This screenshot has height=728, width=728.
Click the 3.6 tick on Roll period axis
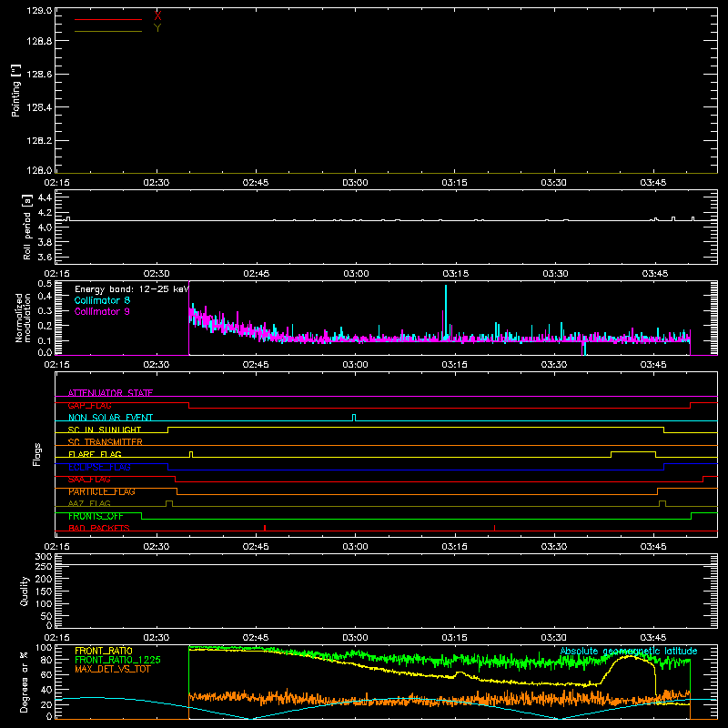[45, 257]
